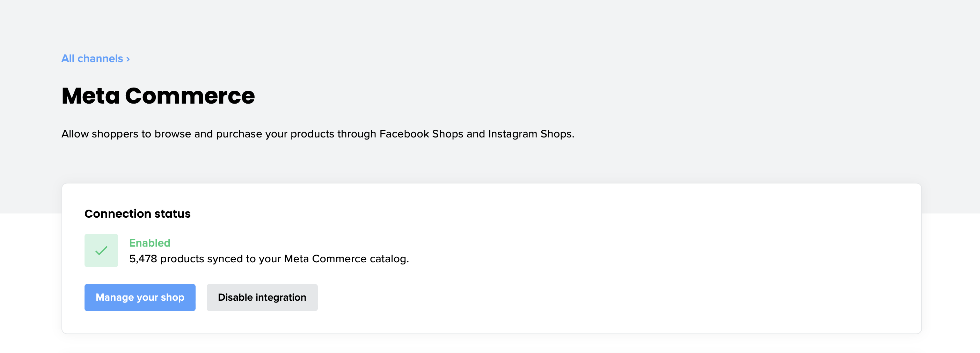Viewport: 980px width, 353px height.
Task: Click the Meta Commerce page heading
Action: click(158, 96)
